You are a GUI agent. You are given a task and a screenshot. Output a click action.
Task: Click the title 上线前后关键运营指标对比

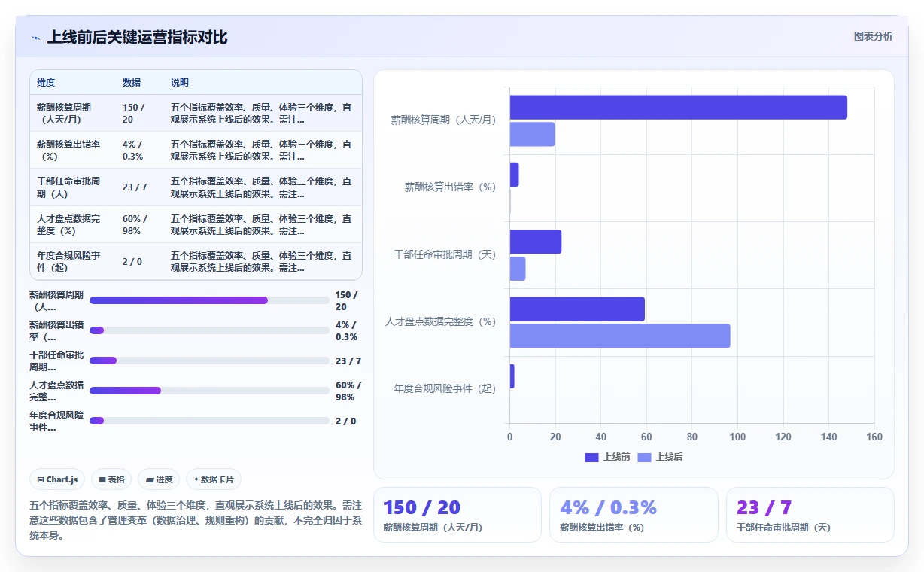tap(137, 38)
